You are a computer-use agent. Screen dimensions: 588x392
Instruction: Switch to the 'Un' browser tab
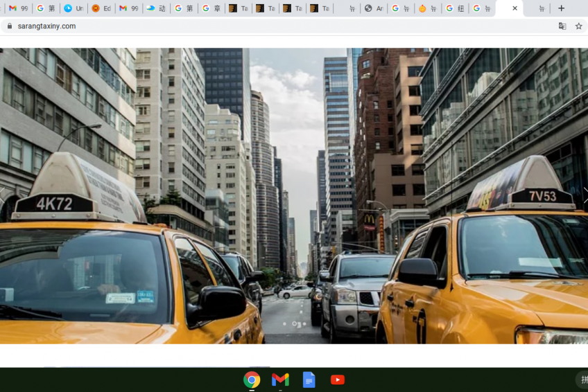click(x=73, y=8)
